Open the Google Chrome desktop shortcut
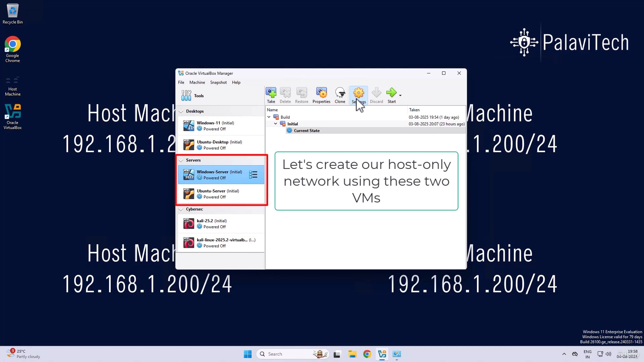The image size is (644, 362). tap(13, 49)
